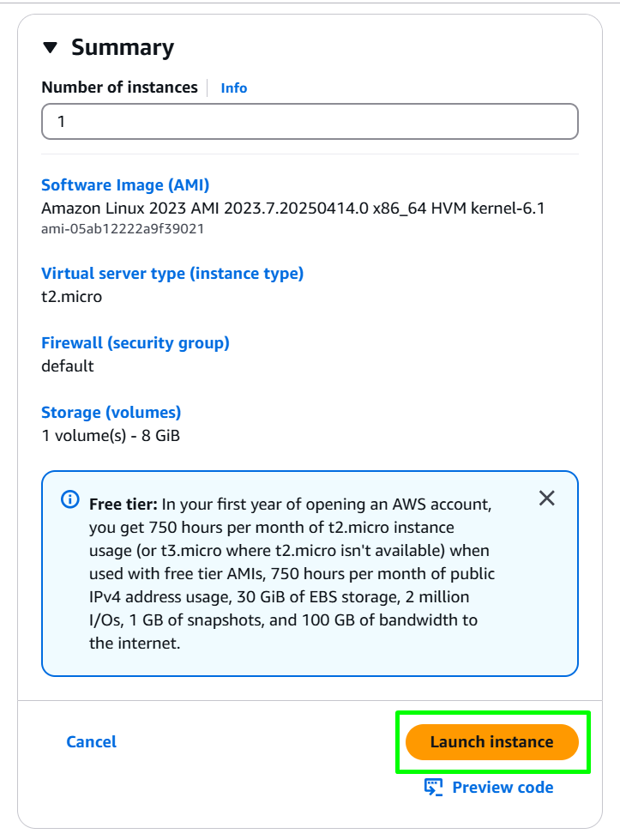Click the Summary heading text
The width and height of the screenshot is (620, 840).
click(x=123, y=48)
